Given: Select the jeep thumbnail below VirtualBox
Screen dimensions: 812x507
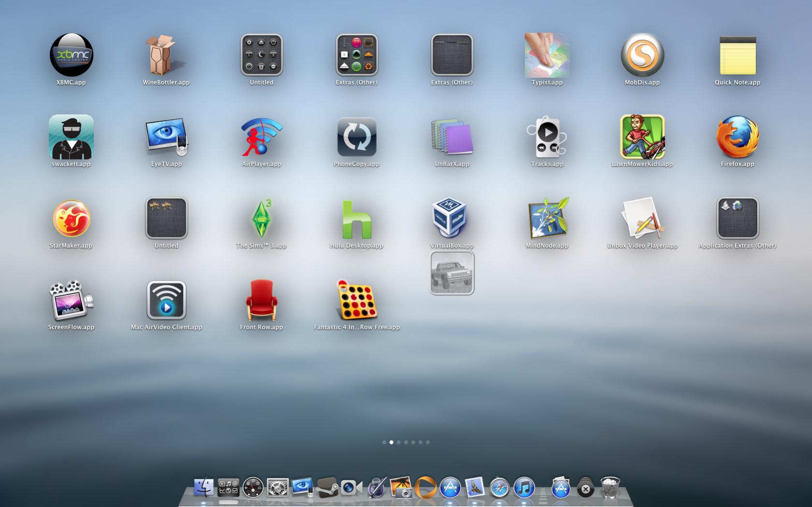Looking at the screenshot, I should 452,273.
